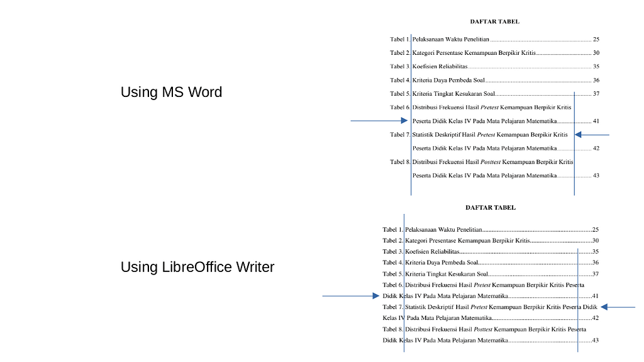Click 'Kriteria Daya Pembeda Soal' in LibreOffice sample
Screen dimensions: 644x362
click(x=441, y=263)
